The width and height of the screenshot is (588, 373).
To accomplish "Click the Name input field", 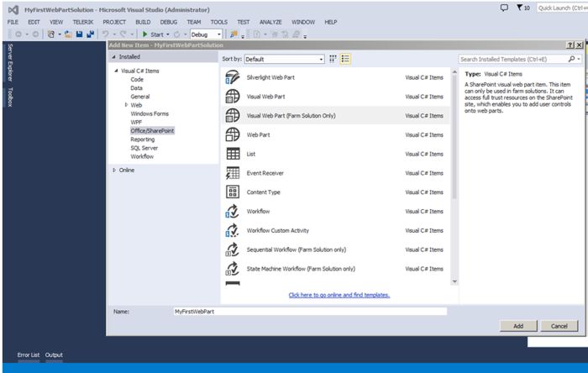I will coord(309,311).
